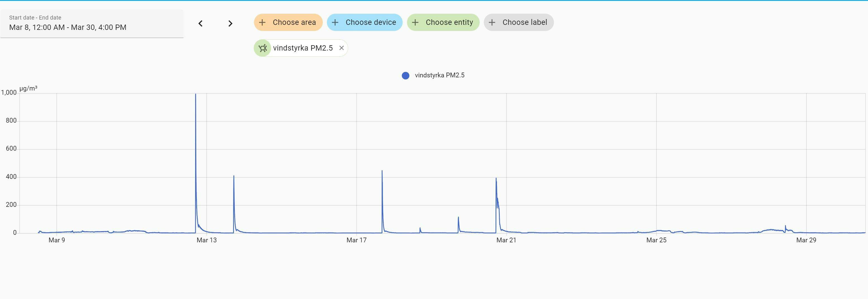Click the Mar 29 x-axis label

click(806, 240)
